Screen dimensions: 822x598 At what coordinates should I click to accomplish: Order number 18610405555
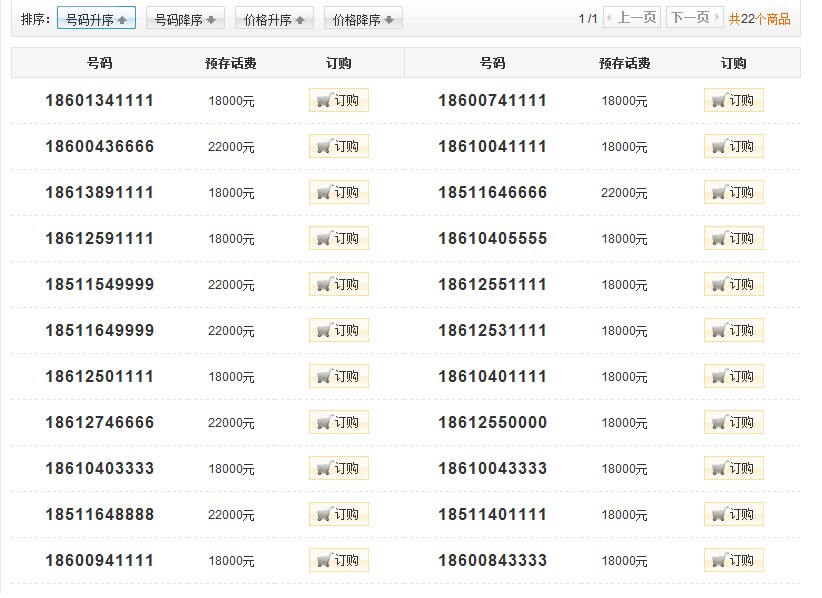pyautogui.click(x=733, y=238)
